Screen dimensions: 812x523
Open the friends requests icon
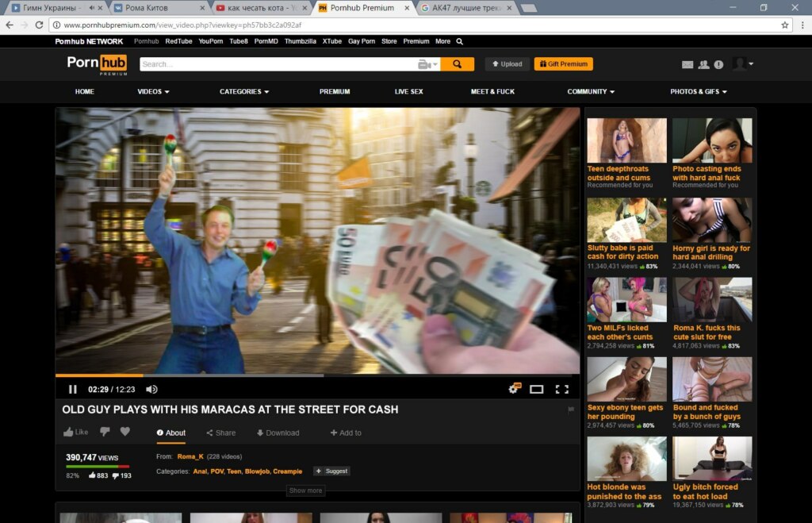click(703, 64)
